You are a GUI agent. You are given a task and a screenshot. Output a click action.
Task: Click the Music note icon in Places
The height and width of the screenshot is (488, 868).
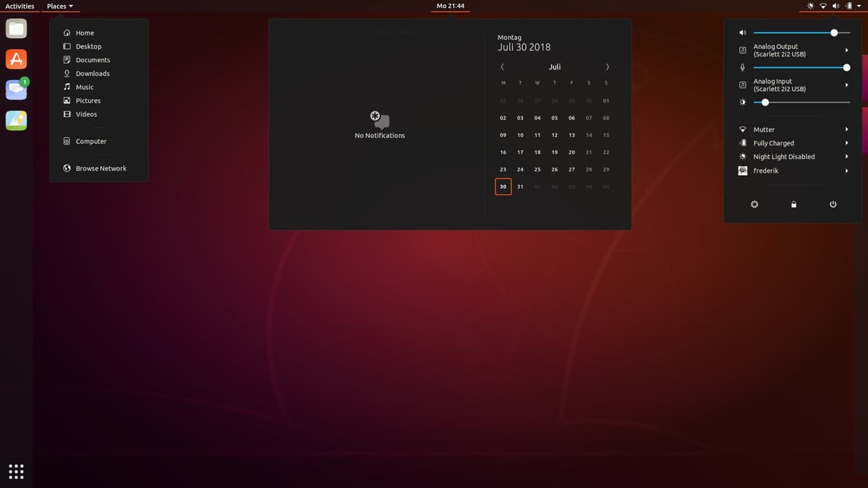(x=67, y=87)
